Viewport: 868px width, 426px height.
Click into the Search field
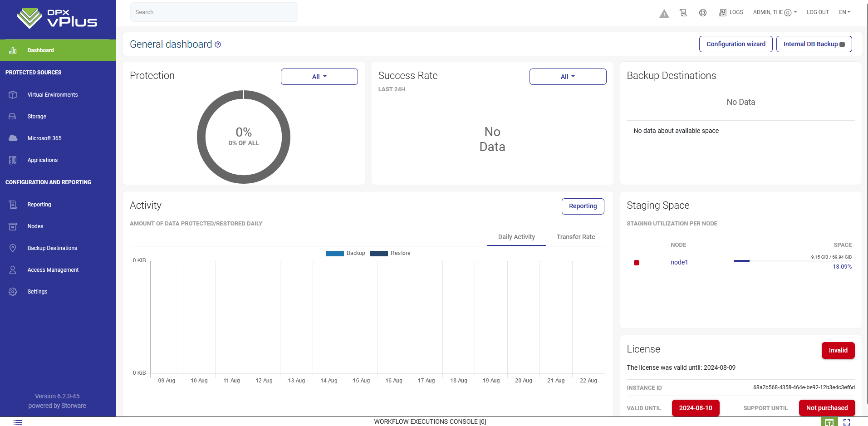click(x=214, y=12)
